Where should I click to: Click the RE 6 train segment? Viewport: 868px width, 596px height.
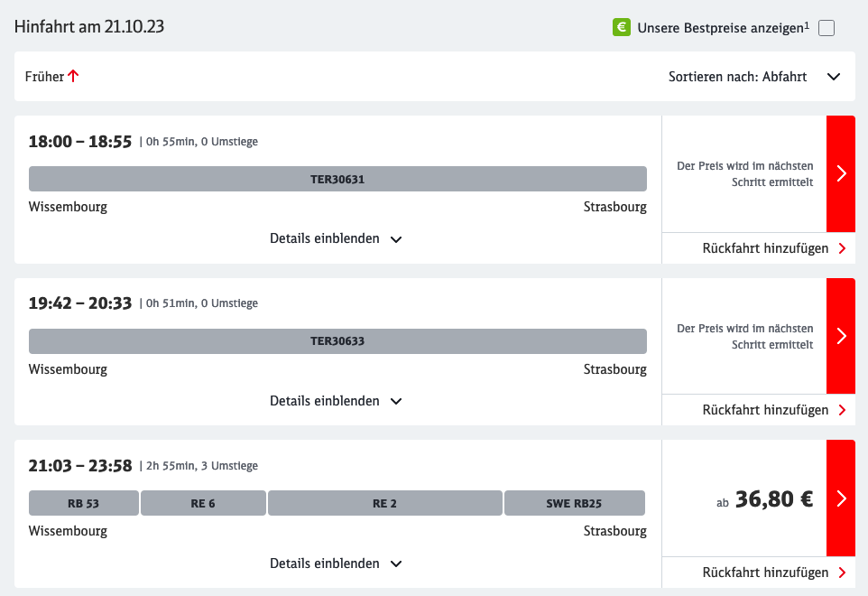coord(203,503)
